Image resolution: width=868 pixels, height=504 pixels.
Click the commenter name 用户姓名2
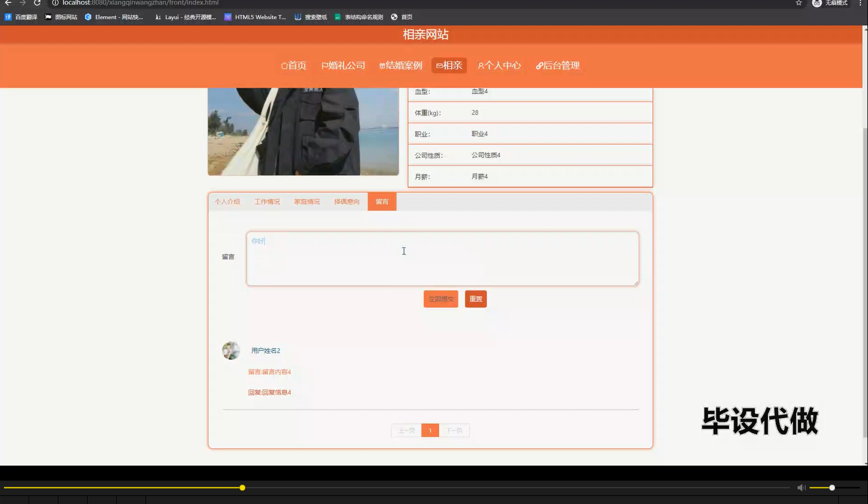[x=266, y=351]
